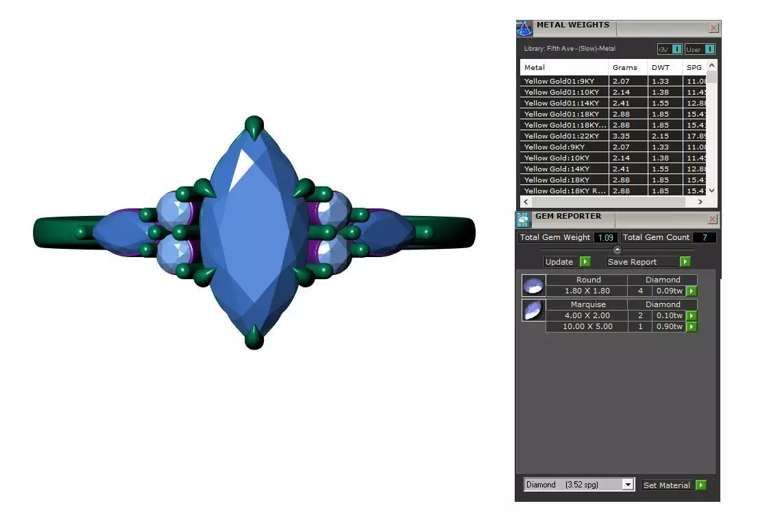The width and height of the screenshot is (769, 532).
Task: Click grams value 3.35 for 22KY
Action: coord(621,136)
